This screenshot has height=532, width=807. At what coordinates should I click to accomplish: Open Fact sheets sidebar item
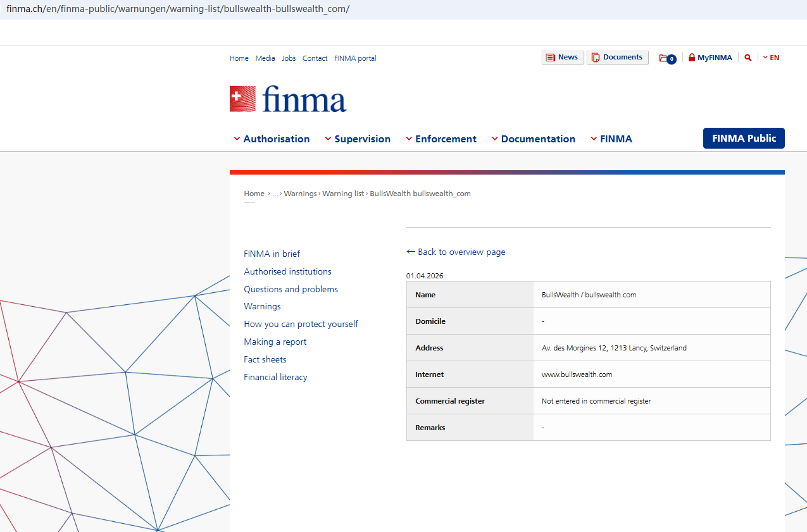pos(265,359)
